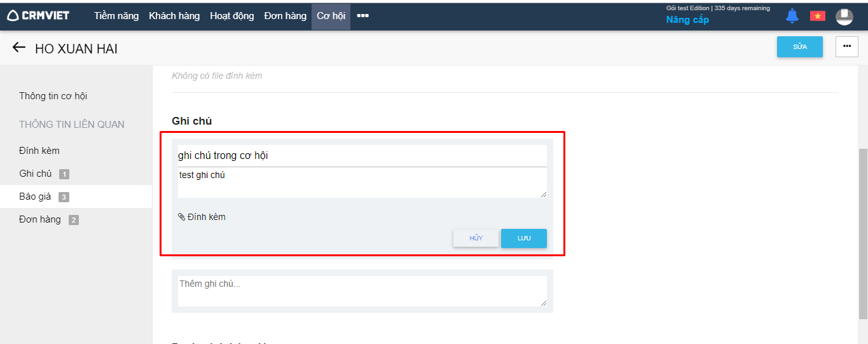Open the Tiềm năng menu
This screenshot has height=344, width=868.
pyautogui.click(x=116, y=16)
